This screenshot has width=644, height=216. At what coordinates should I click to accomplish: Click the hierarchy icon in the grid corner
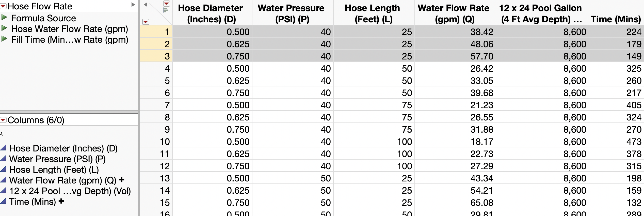pyautogui.click(x=166, y=10)
